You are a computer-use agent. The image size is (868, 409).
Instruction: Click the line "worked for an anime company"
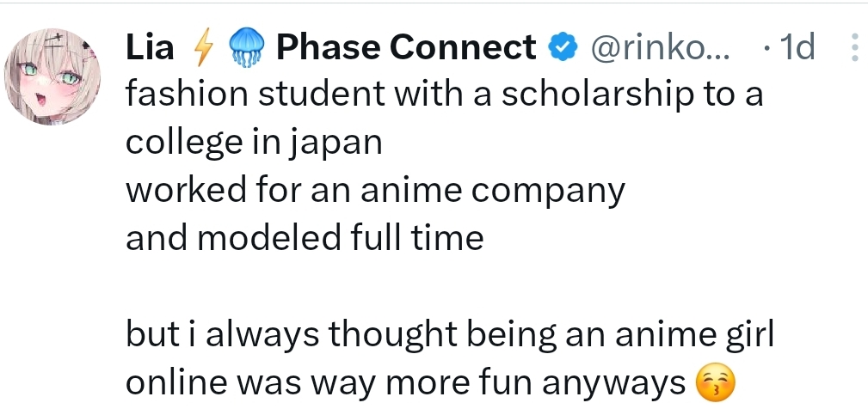coord(375,190)
